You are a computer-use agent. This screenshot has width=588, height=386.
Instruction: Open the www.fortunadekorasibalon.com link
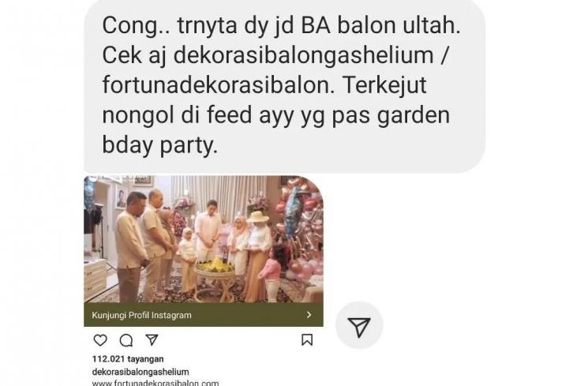(155, 383)
